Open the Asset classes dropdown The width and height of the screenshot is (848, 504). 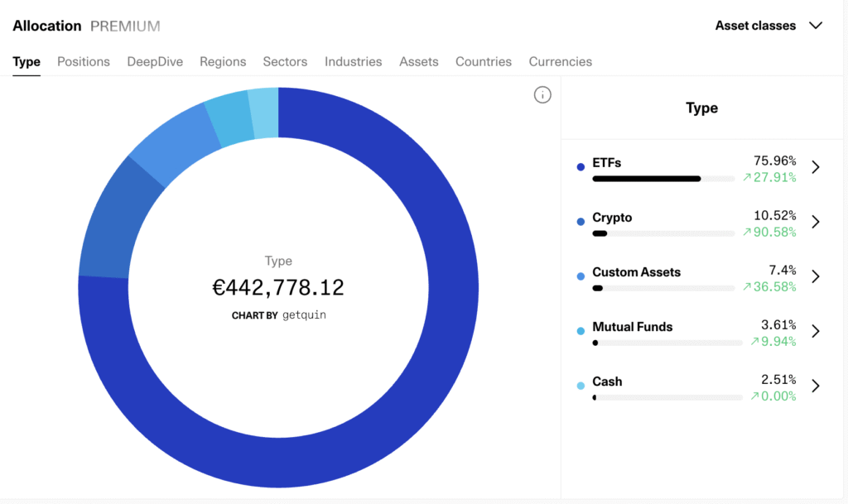click(768, 26)
